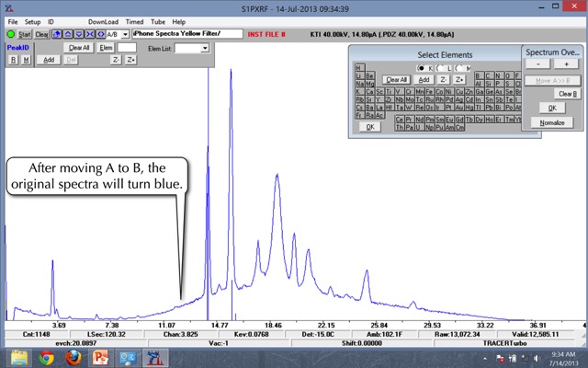Open the A/B spectrum dropdown
The image size is (588, 368).
point(124,33)
